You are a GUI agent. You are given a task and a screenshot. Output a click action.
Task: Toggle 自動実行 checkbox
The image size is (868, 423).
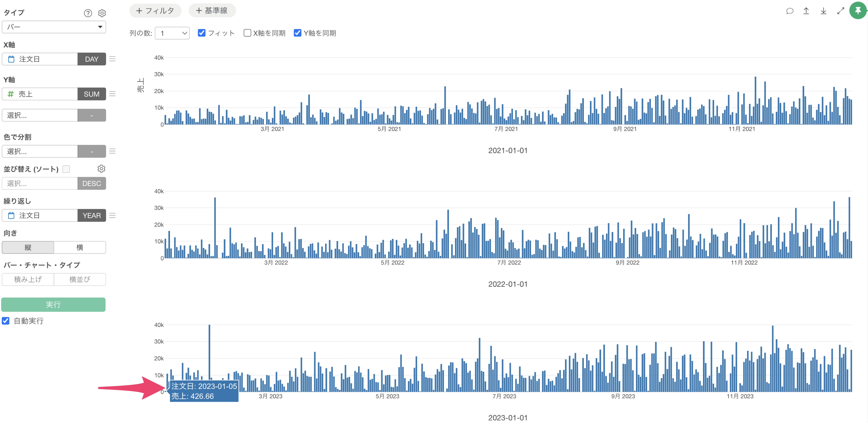pyautogui.click(x=6, y=321)
